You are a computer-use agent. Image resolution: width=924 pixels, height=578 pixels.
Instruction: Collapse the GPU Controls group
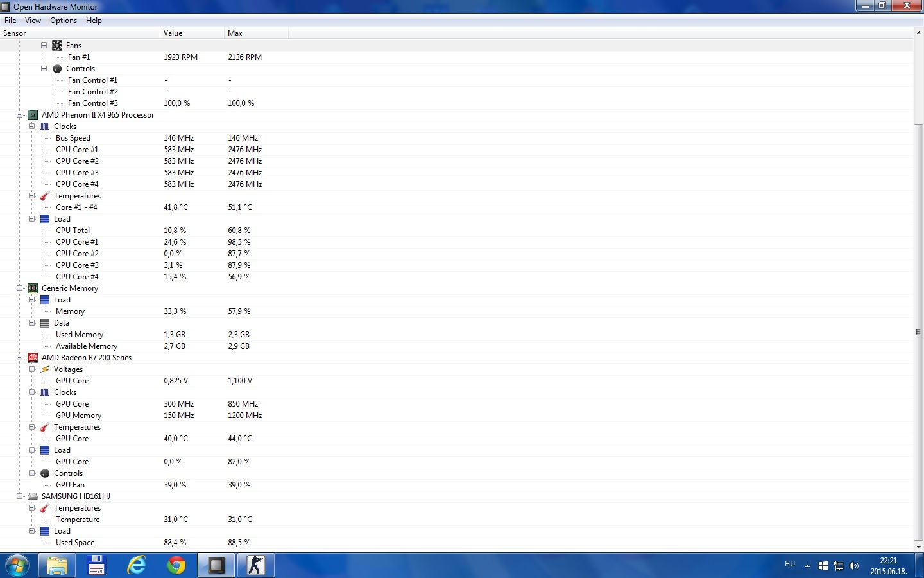pyautogui.click(x=32, y=473)
